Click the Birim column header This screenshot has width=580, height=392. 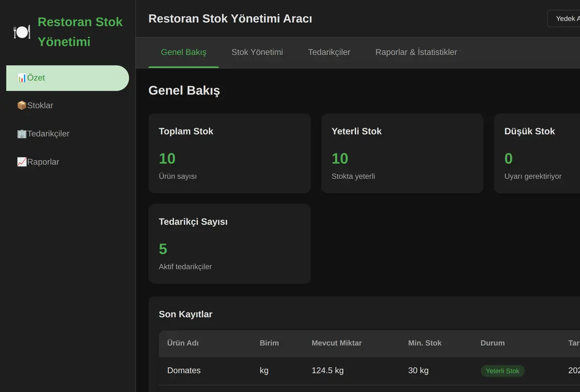269,343
